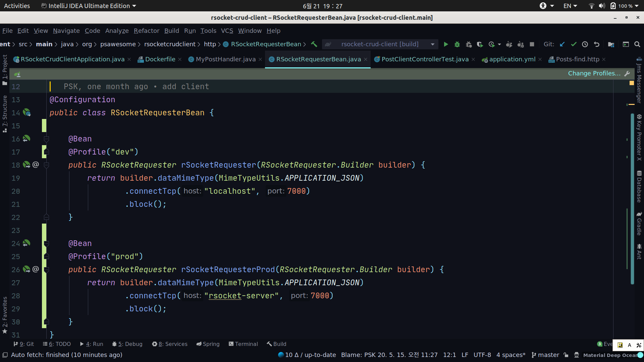Click the Debug bug icon
This screenshot has height=362, width=644.
point(457,44)
